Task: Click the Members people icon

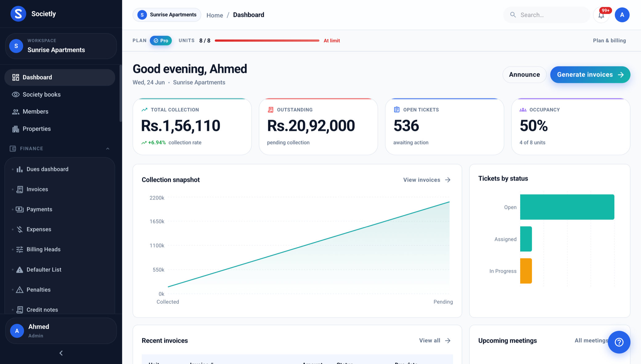Action: click(x=16, y=112)
